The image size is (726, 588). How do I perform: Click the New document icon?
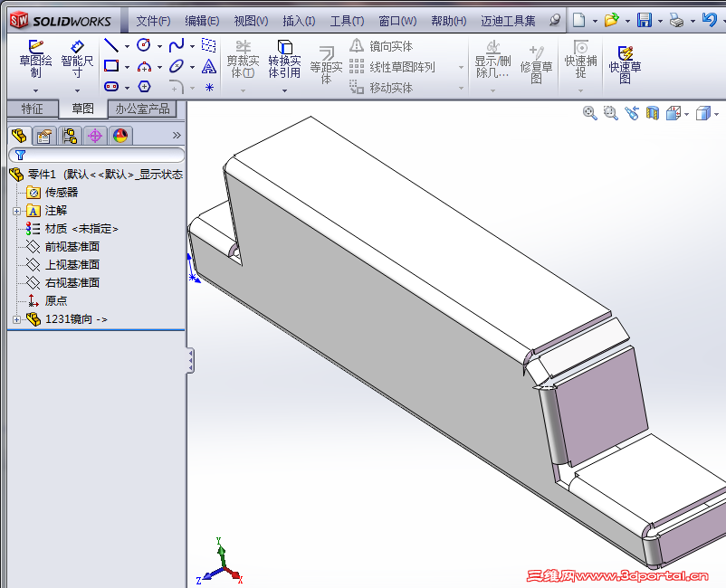pyautogui.click(x=578, y=20)
